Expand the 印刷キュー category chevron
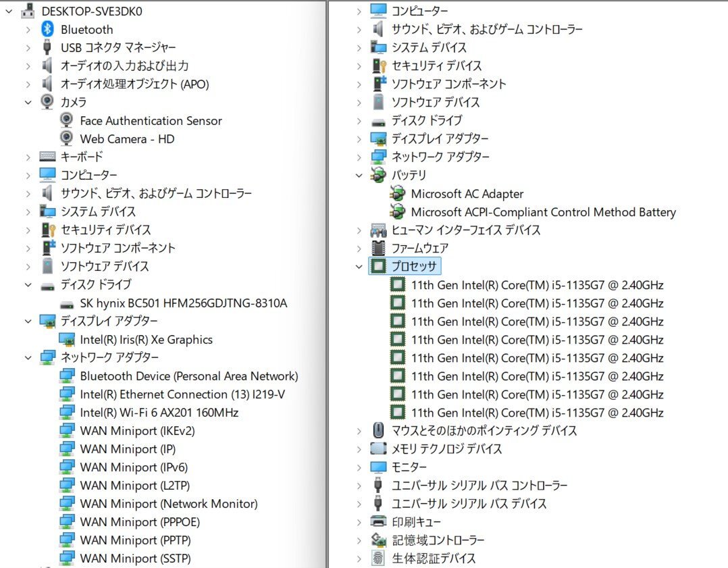 tap(359, 522)
